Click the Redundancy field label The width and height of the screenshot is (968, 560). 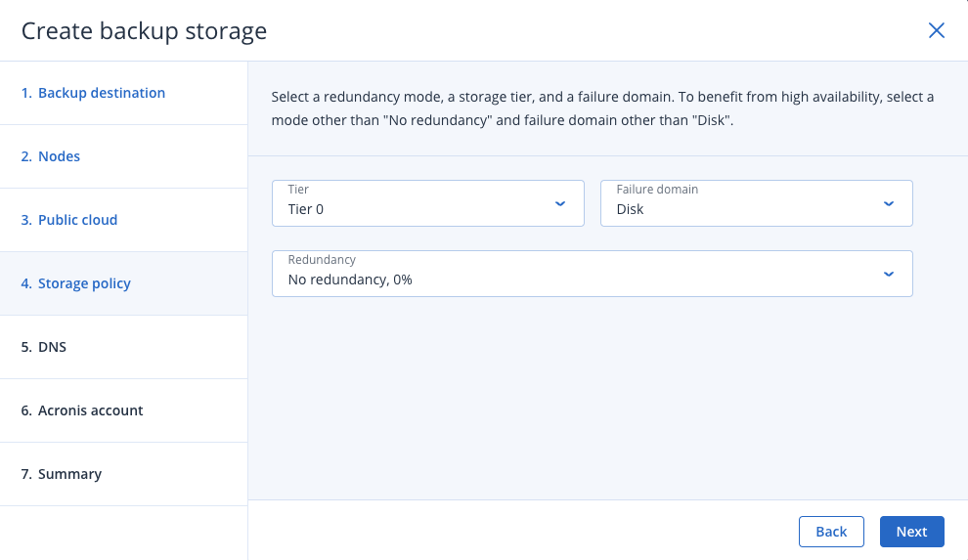pyautogui.click(x=322, y=260)
